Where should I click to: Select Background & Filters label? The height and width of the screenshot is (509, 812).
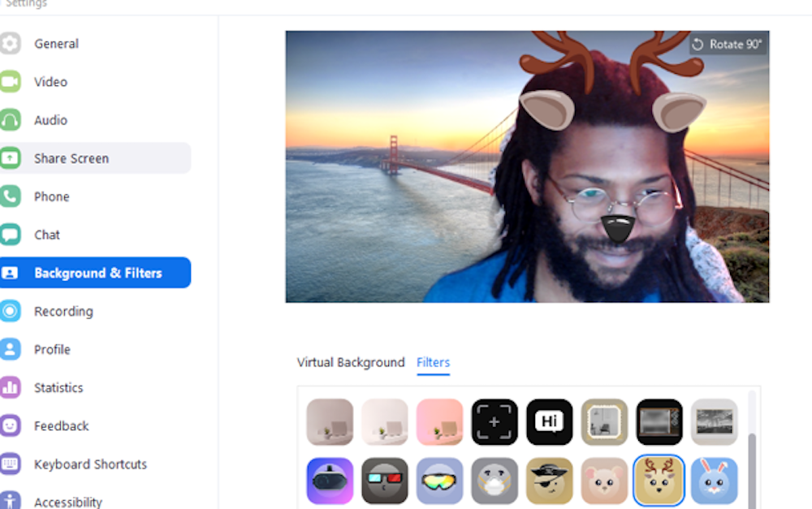(98, 273)
